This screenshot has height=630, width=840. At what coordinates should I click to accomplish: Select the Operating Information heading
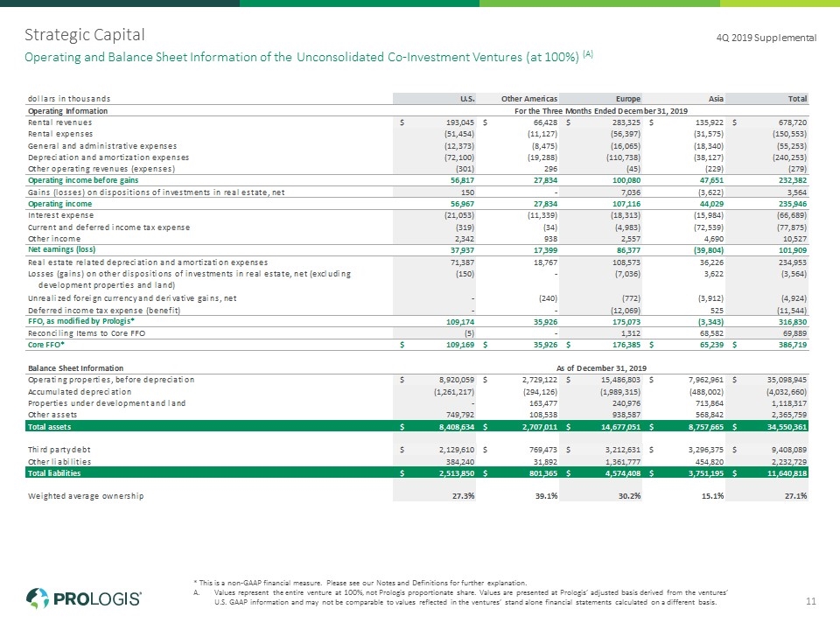pyautogui.click(x=67, y=111)
